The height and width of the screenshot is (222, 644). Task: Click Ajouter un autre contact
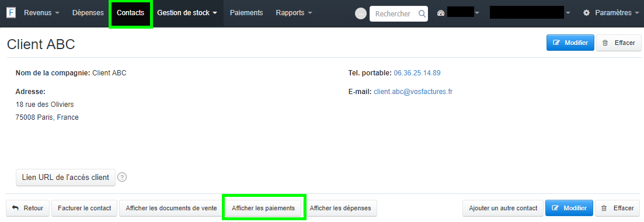click(503, 208)
